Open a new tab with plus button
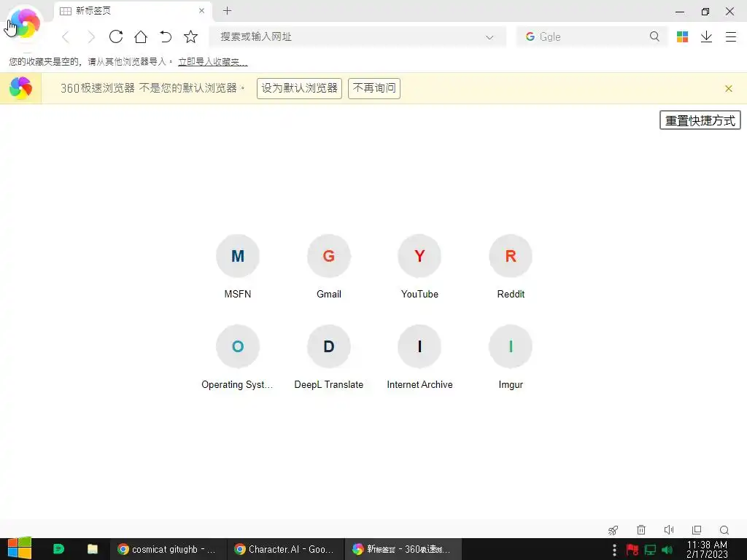This screenshot has height=560, width=747. pos(228,10)
